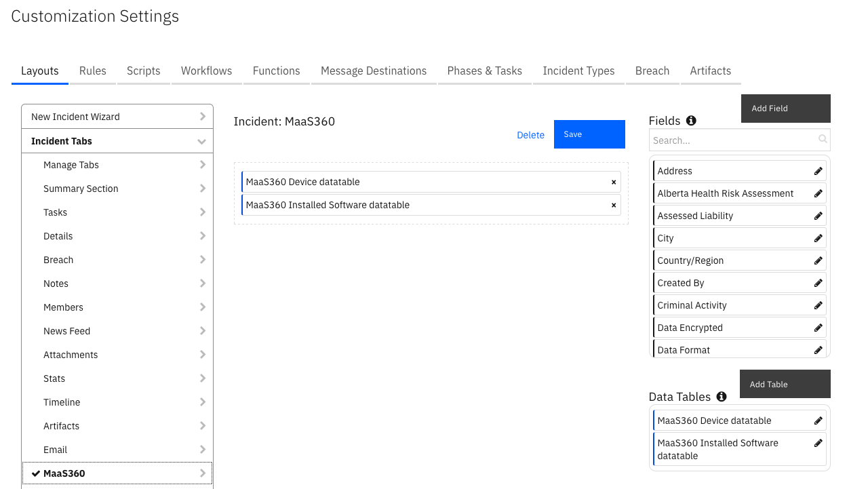The width and height of the screenshot is (868, 489).
Task: Switch to the Rules tab
Action: click(x=93, y=71)
